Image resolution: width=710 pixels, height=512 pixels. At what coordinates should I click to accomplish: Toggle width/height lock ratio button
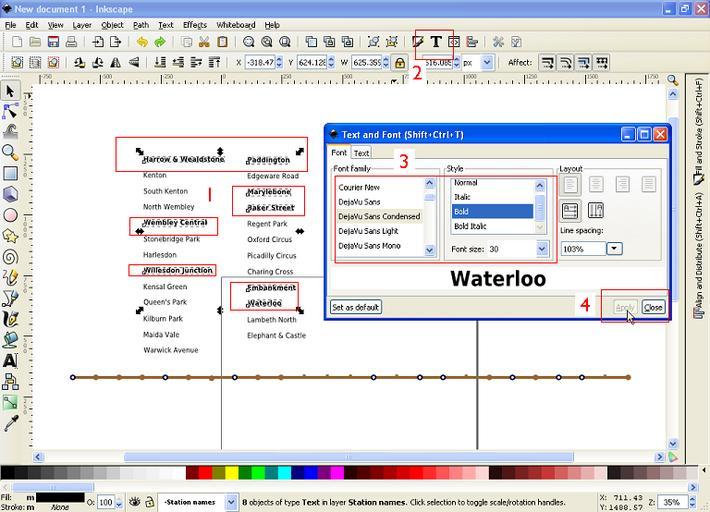tap(400, 62)
